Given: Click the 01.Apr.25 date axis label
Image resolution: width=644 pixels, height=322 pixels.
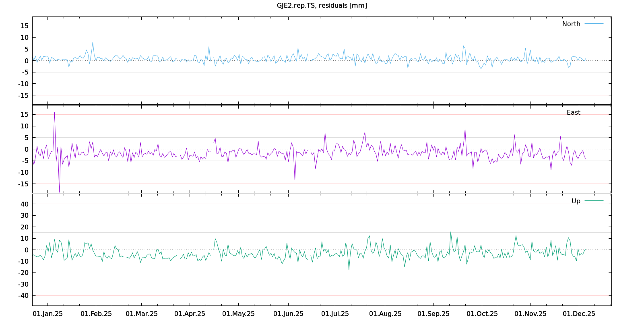Looking at the screenshot, I should coord(190,314).
